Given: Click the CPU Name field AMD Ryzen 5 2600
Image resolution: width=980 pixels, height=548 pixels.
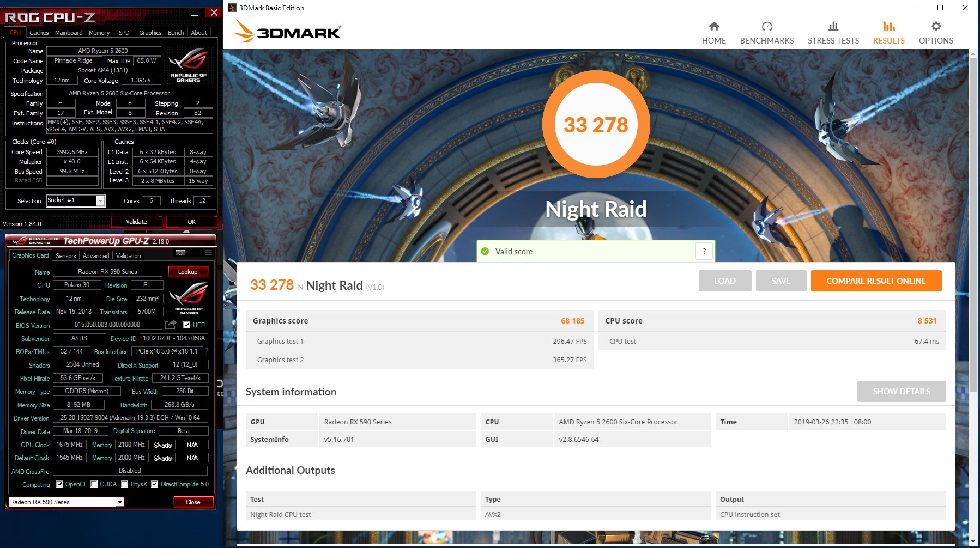Looking at the screenshot, I should (x=103, y=51).
